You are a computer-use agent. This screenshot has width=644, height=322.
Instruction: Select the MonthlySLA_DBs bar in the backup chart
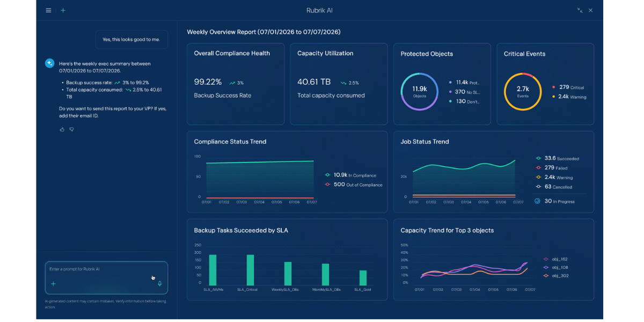pos(325,274)
